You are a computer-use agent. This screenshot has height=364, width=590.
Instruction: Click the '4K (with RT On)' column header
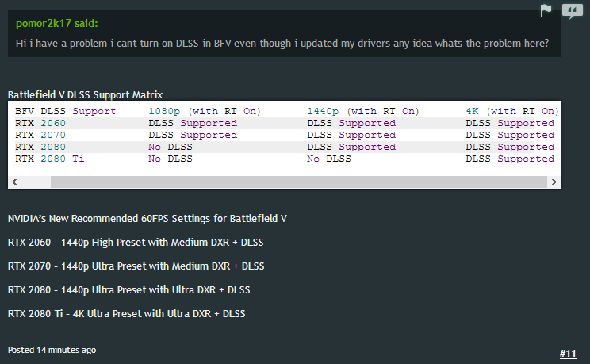tap(511, 112)
